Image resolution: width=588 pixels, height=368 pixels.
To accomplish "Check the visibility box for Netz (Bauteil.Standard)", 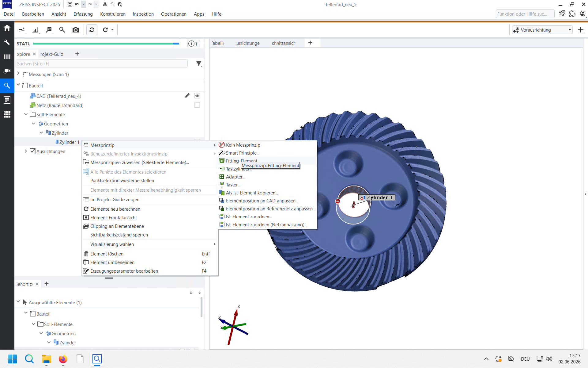I will [197, 105].
